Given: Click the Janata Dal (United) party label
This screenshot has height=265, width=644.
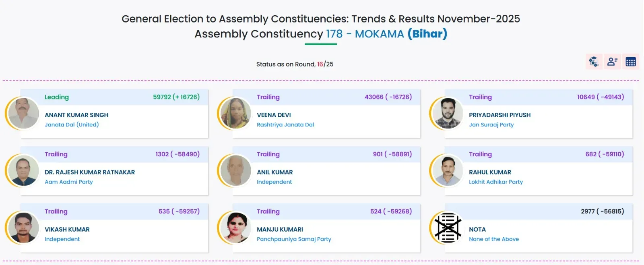Looking at the screenshot, I should [72, 125].
